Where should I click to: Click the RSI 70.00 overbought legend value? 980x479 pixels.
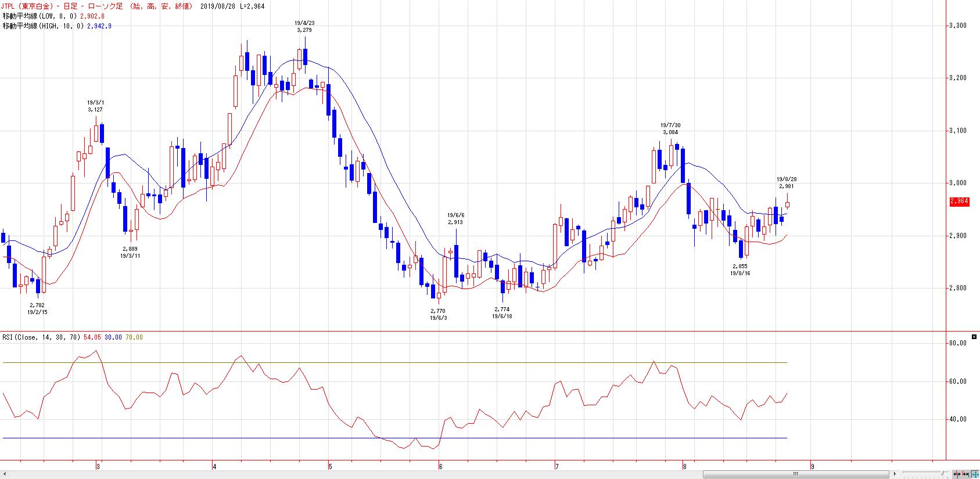pos(134,337)
